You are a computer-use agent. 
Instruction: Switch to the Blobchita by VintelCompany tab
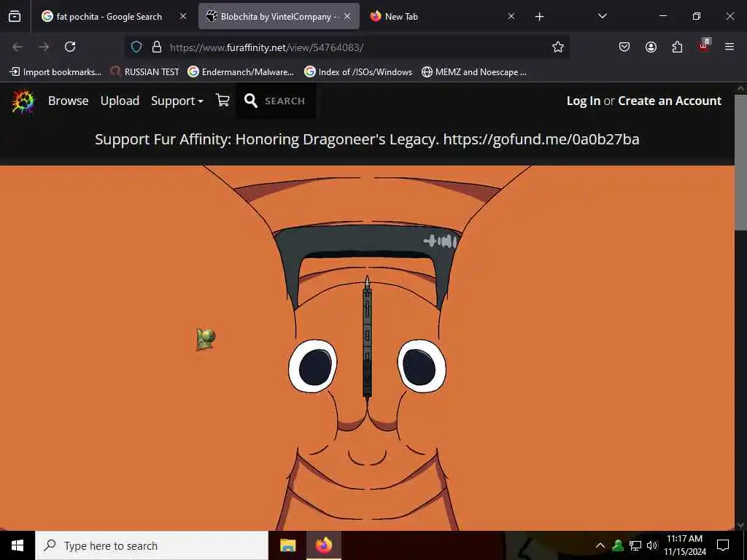click(x=279, y=17)
